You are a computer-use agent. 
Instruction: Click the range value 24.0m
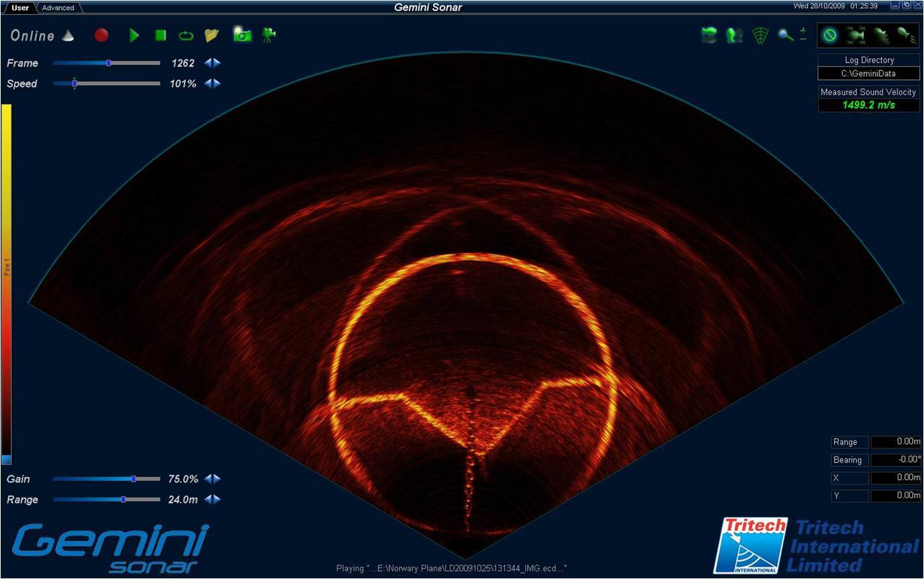[183, 500]
